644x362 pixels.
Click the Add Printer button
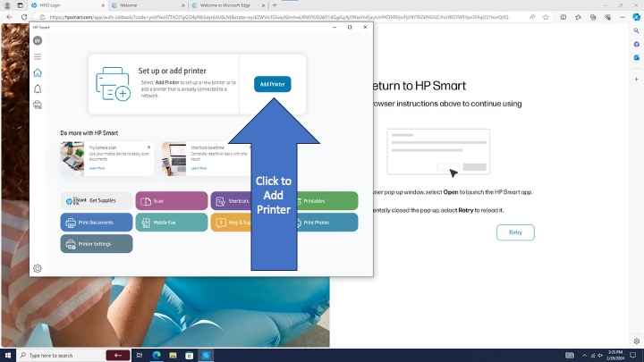(x=272, y=84)
